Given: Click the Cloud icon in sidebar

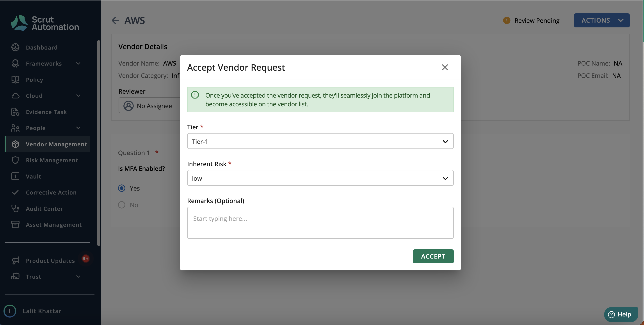Looking at the screenshot, I should (15, 96).
